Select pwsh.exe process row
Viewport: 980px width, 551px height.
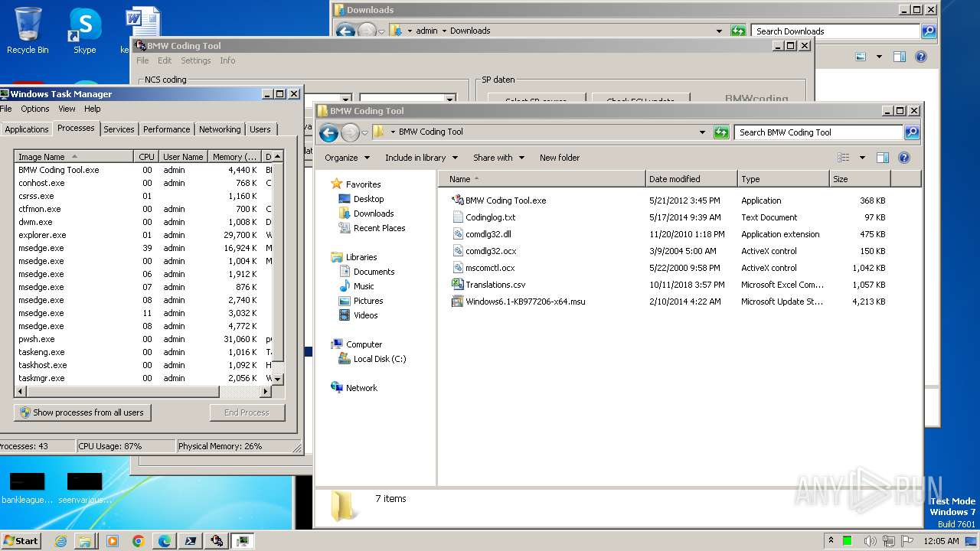coord(144,339)
